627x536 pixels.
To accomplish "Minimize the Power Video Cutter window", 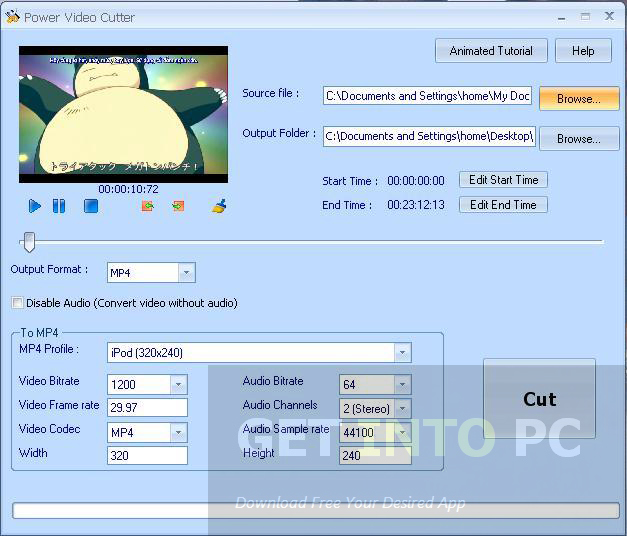I will pos(562,17).
